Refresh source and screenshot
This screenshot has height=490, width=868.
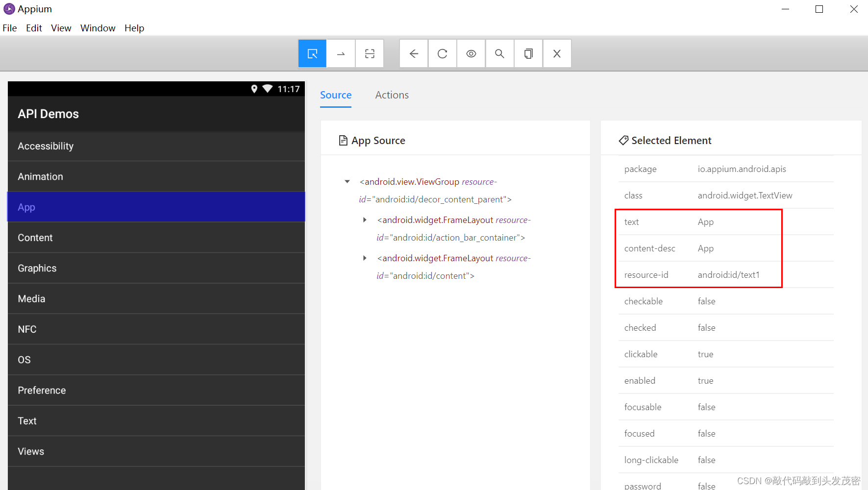coord(443,53)
